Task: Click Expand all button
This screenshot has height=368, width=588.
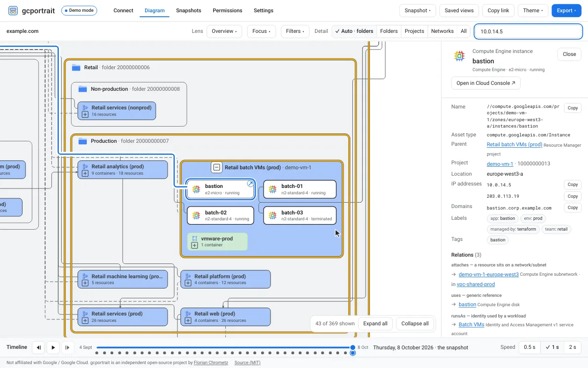Action: coord(375,323)
